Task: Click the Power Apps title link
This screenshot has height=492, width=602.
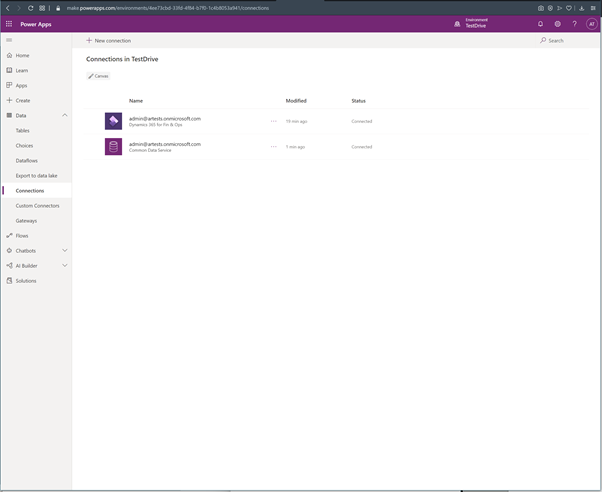Action: pyautogui.click(x=36, y=24)
